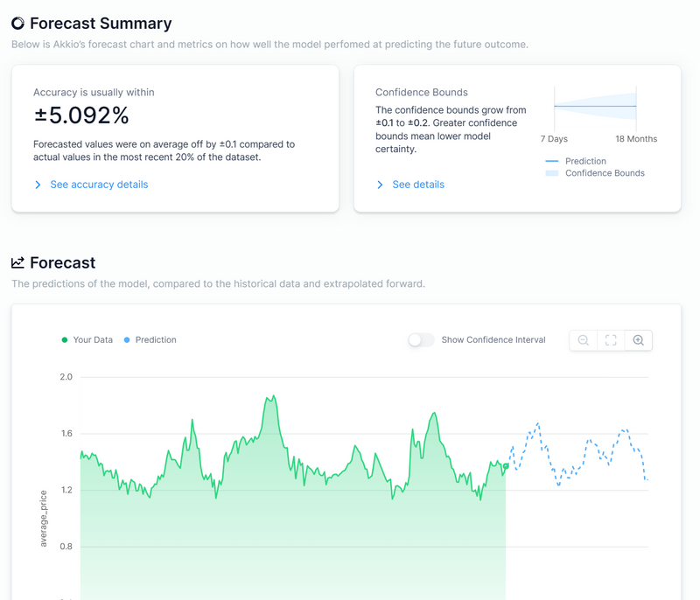Click the fit-to-screen chart icon
The width and height of the screenshot is (700, 600).
[611, 340]
